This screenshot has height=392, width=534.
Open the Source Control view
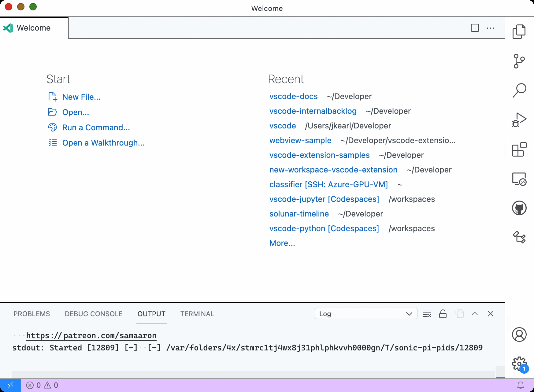tap(519, 61)
